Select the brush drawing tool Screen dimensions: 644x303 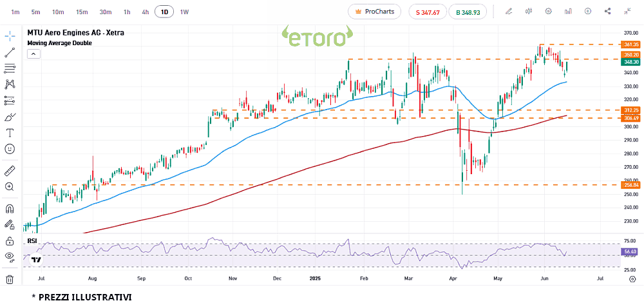coord(10,117)
